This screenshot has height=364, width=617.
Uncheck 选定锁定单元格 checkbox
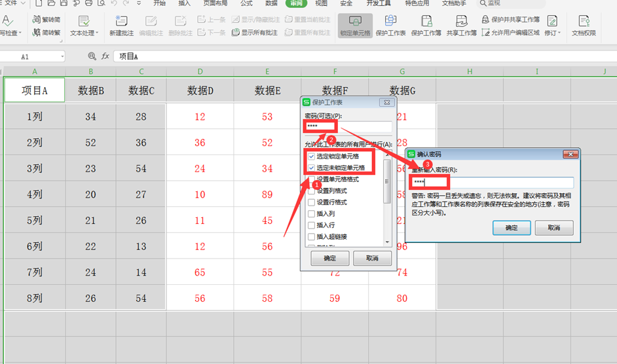pos(311,156)
